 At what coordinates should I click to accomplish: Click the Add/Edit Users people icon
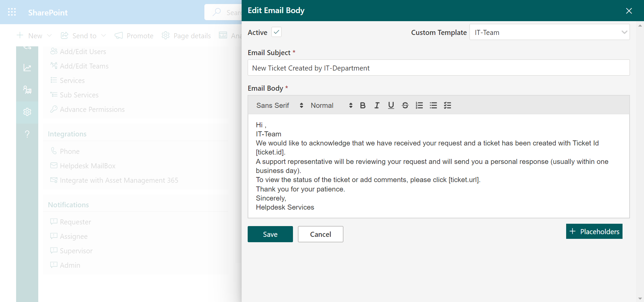point(54,51)
